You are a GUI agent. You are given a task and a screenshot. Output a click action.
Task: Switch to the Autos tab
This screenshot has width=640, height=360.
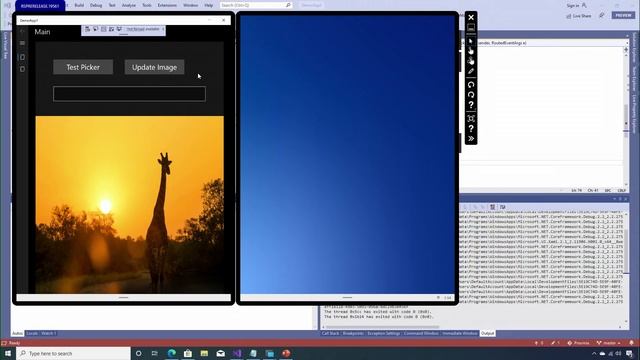[x=18, y=333]
